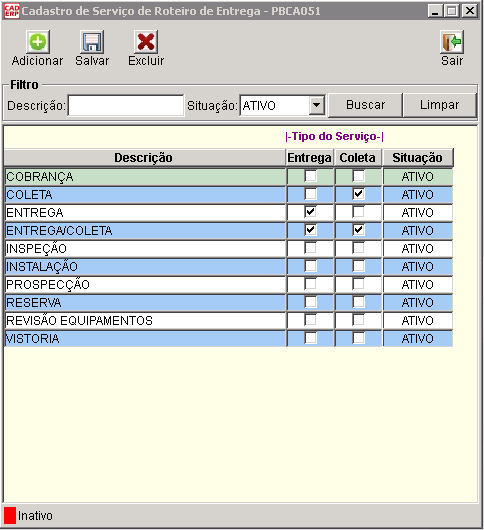
Task: Close the Cadastro de Serviço window
Action: point(470,11)
